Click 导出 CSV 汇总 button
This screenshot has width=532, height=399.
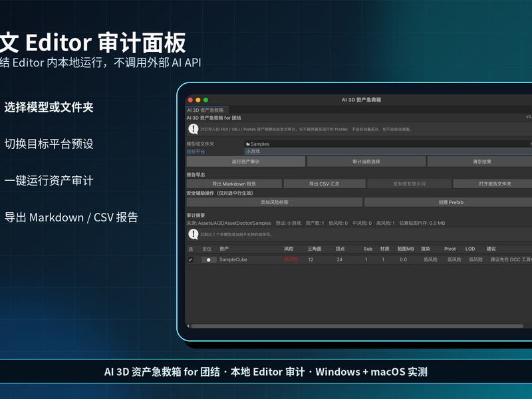pyautogui.click(x=325, y=184)
